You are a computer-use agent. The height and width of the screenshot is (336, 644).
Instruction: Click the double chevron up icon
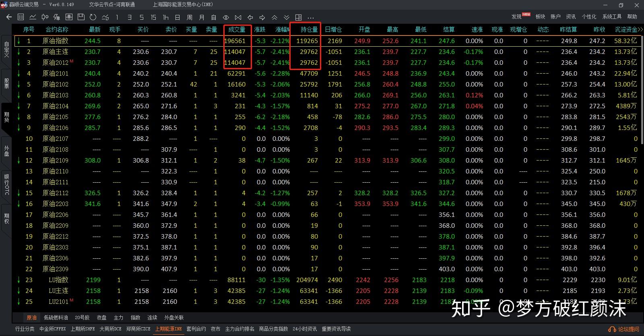tap(274, 17)
